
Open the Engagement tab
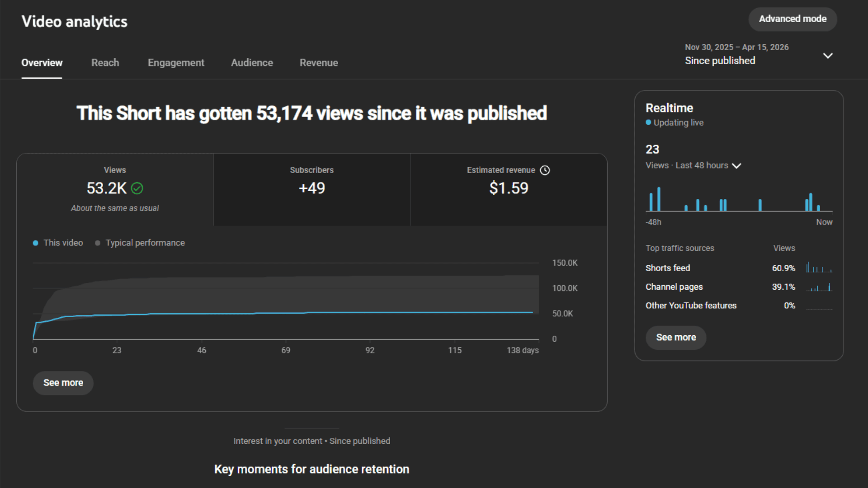[176, 63]
